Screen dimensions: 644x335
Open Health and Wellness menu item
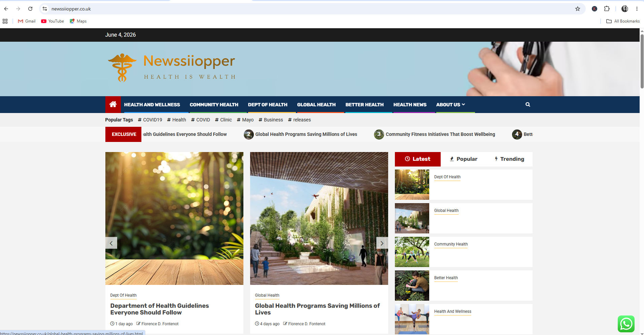point(152,105)
